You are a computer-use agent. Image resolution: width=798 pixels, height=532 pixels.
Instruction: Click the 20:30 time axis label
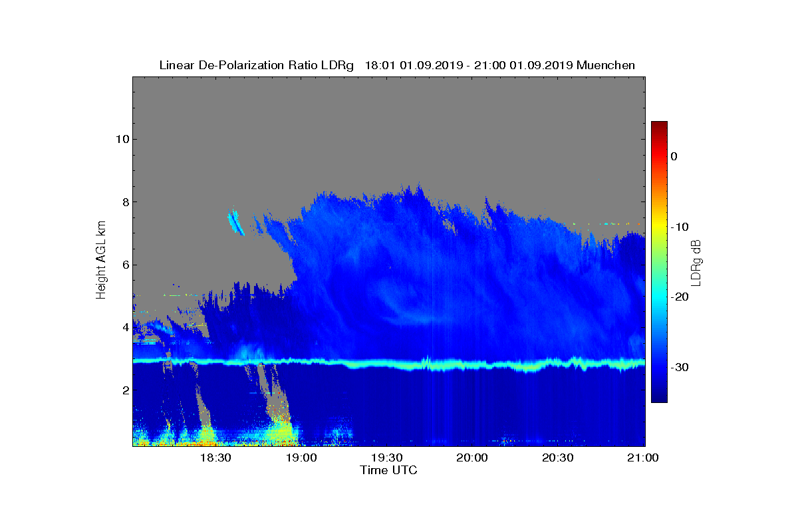[x=558, y=458]
